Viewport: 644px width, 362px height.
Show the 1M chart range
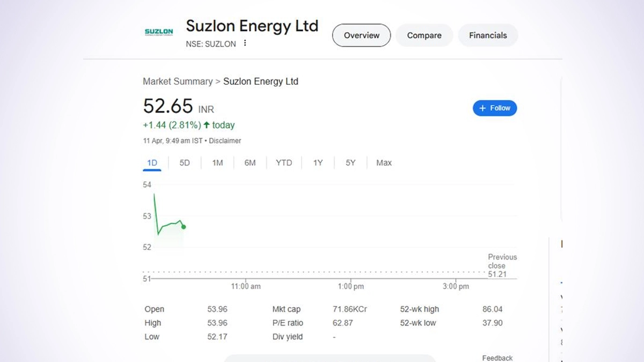pos(217,162)
